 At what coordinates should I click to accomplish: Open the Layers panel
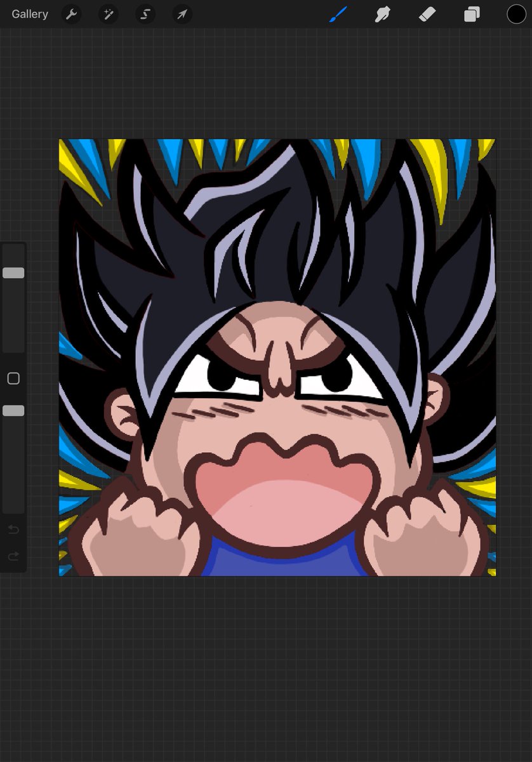tap(472, 14)
